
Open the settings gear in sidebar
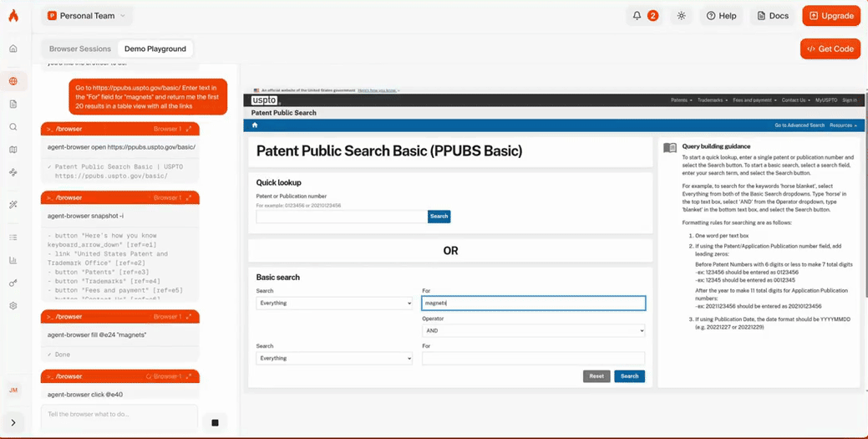pyautogui.click(x=13, y=306)
